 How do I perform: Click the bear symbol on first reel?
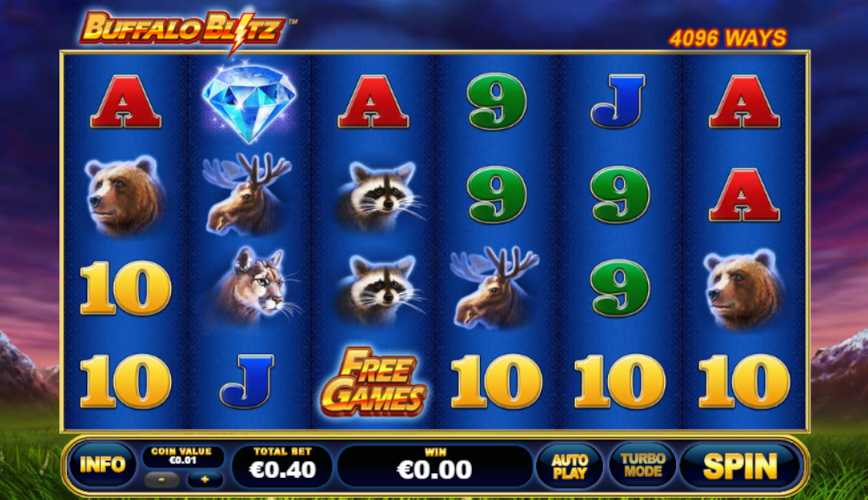pos(125,194)
